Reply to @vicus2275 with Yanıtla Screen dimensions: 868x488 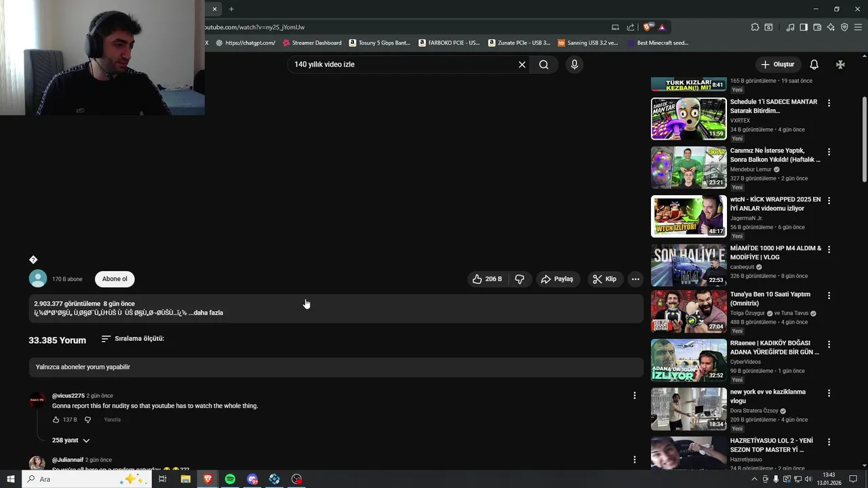point(112,420)
